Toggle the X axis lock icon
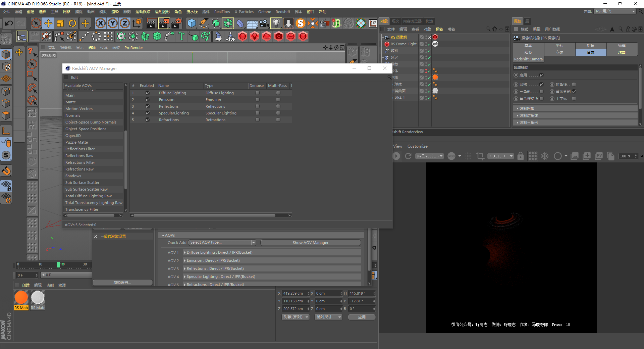 click(x=100, y=23)
